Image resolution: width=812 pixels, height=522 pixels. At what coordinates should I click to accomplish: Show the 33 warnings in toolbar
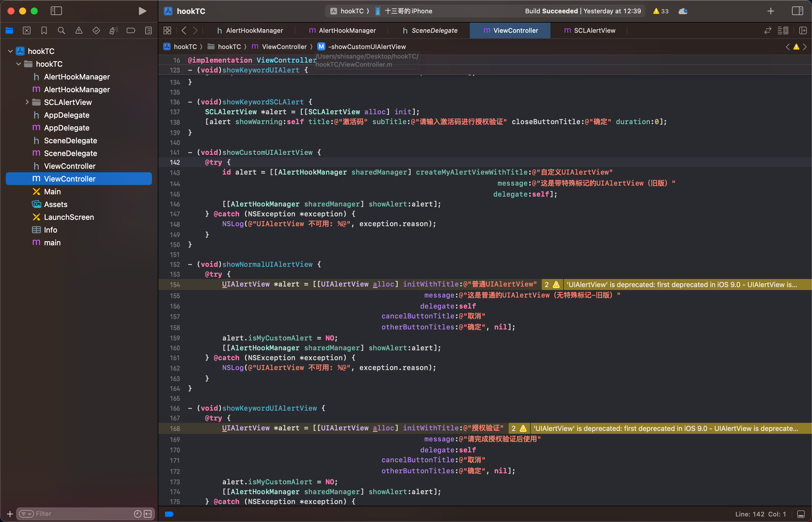[x=661, y=11]
